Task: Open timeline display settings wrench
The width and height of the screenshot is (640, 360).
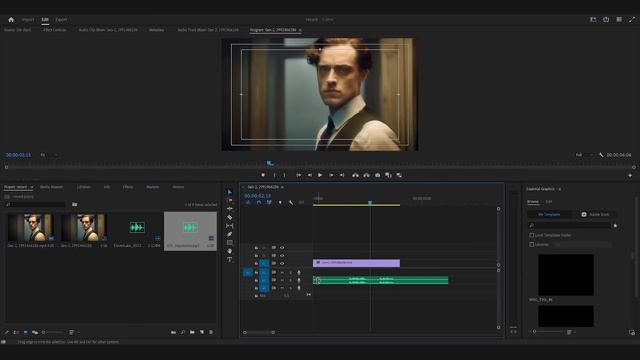Action: tap(291, 202)
